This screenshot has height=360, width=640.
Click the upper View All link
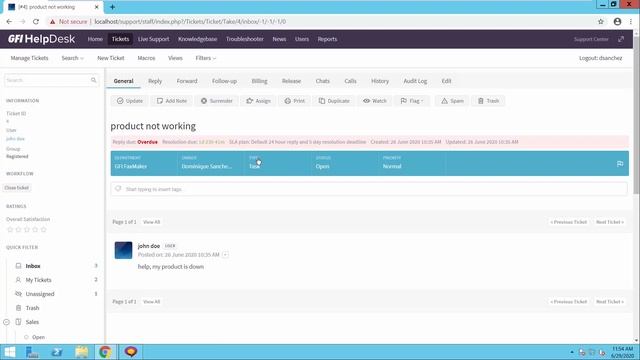coord(151,222)
